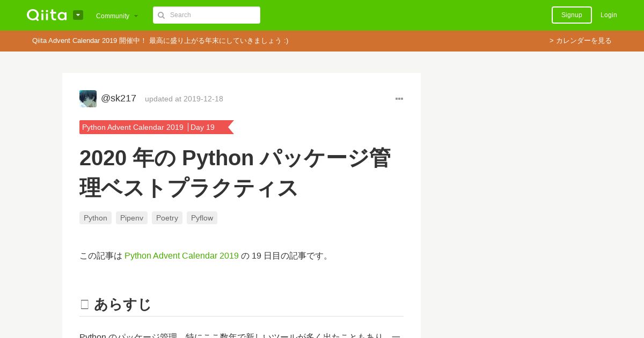Click the あらすじ section heading
Screen dimensions: 644x338
(x=122, y=305)
